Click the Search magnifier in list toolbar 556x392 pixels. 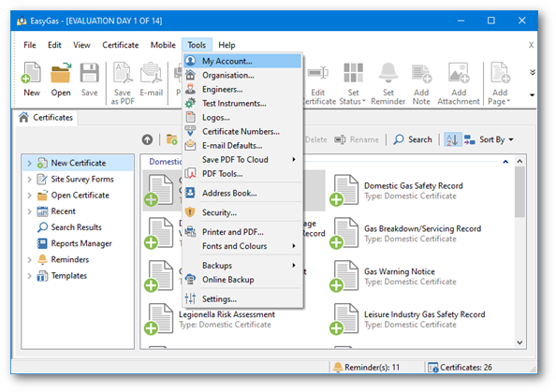point(413,139)
